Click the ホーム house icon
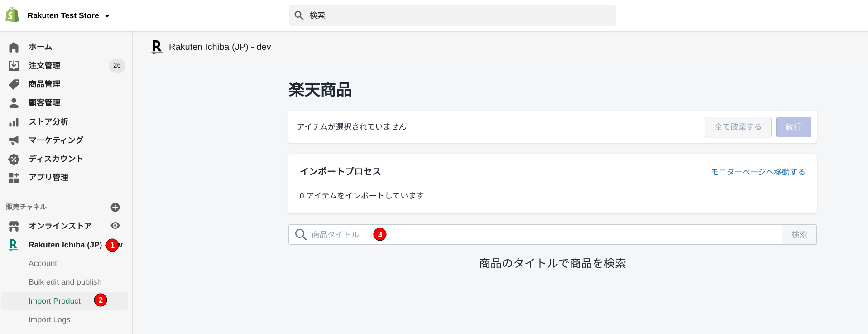 (x=14, y=47)
